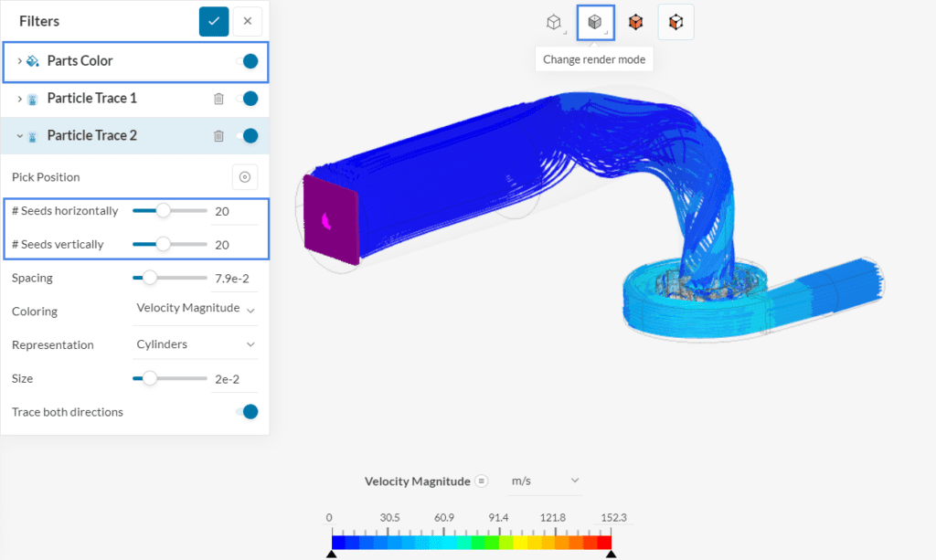The height and width of the screenshot is (560, 936).
Task: Select the wireframe render mode cube icon
Action: [x=555, y=22]
